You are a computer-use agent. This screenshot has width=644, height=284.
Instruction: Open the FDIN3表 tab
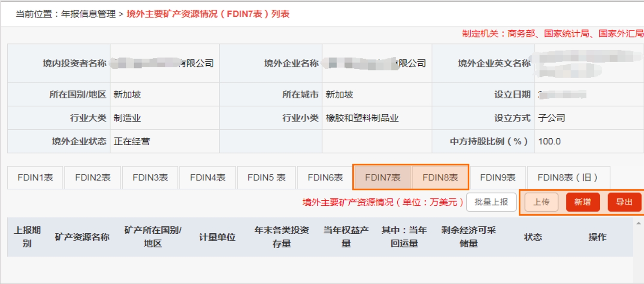pyautogui.click(x=150, y=177)
